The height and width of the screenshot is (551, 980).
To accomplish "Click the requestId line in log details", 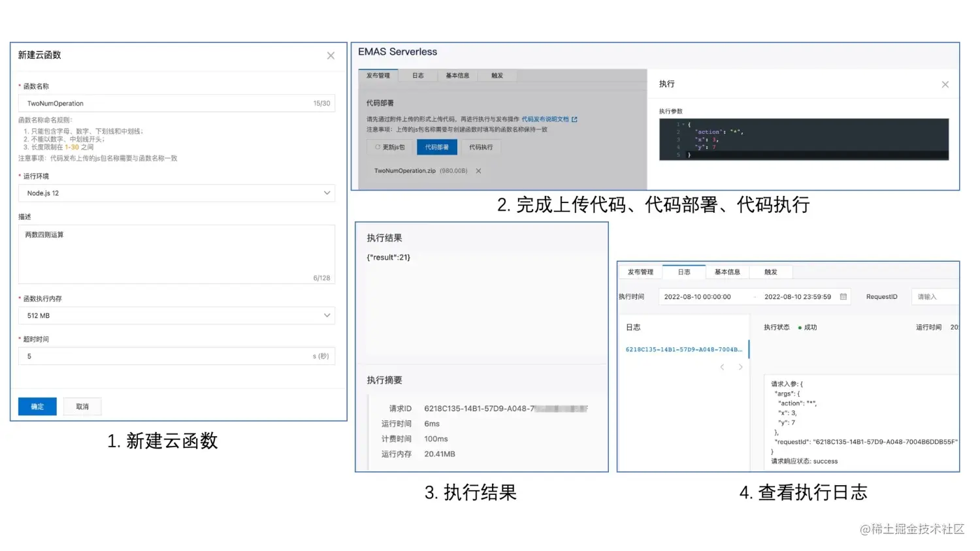I will point(866,442).
